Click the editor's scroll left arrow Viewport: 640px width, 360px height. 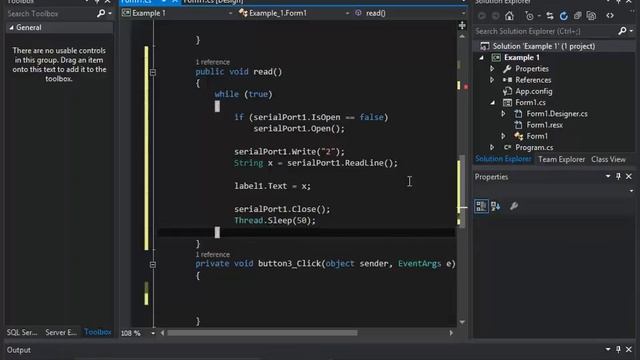tap(162, 333)
